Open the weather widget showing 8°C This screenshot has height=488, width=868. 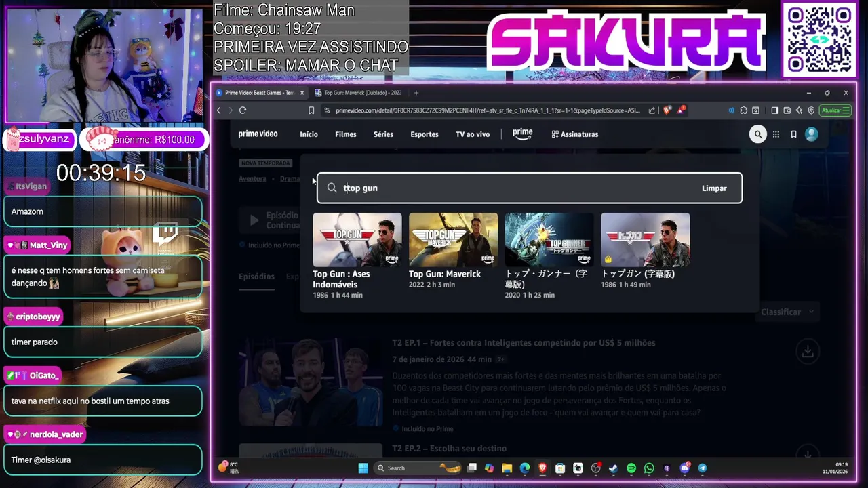(x=229, y=468)
